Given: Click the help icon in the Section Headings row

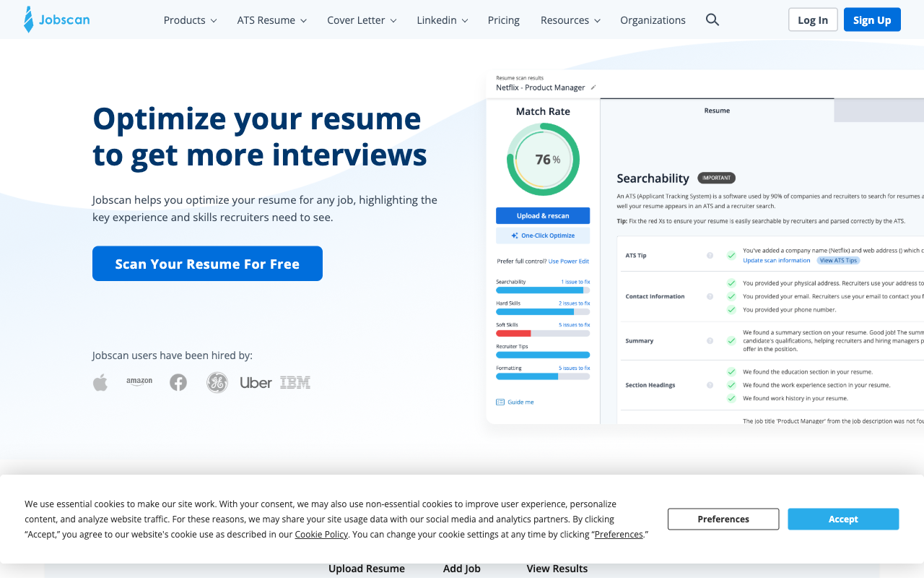Looking at the screenshot, I should point(710,385).
